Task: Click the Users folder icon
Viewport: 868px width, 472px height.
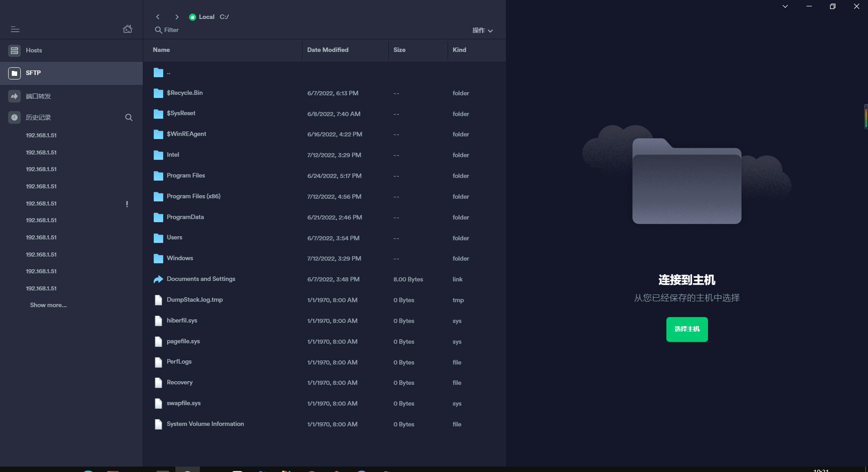Action: (x=158, y=238)
